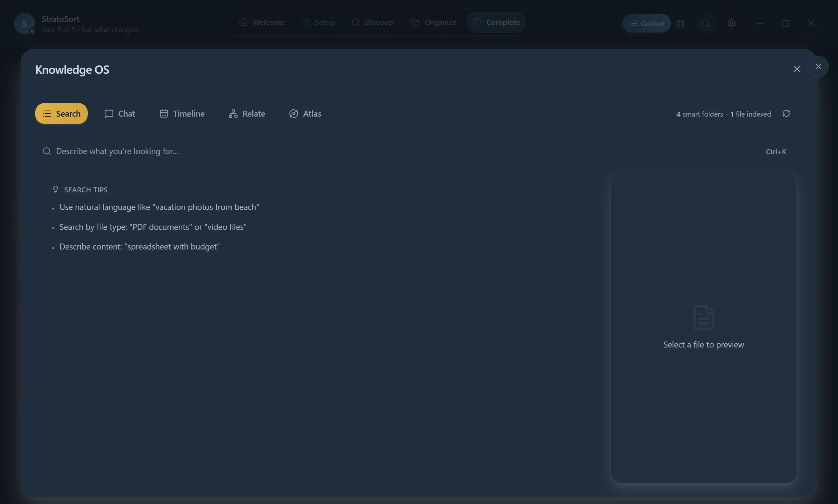Click the Knowledge OS heading
Viewport: 838px width, 504px height.
(x=72, y=70)
